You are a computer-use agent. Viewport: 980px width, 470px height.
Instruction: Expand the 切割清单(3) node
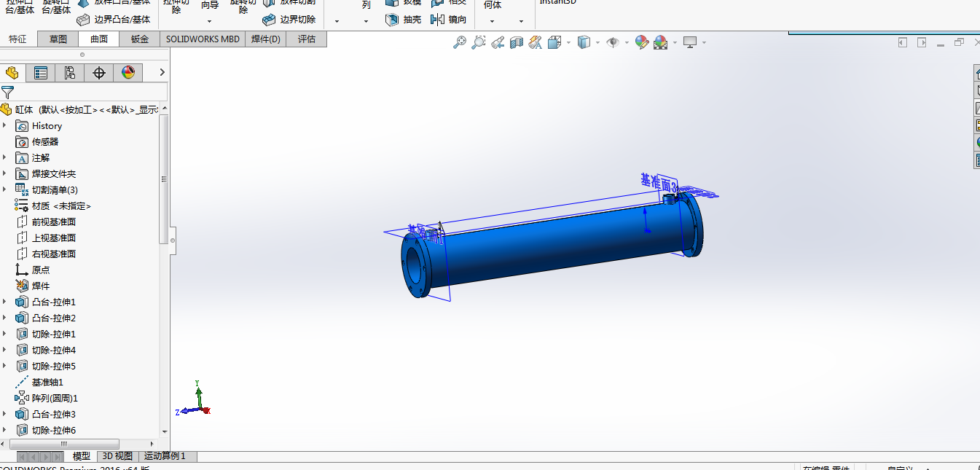4,189
